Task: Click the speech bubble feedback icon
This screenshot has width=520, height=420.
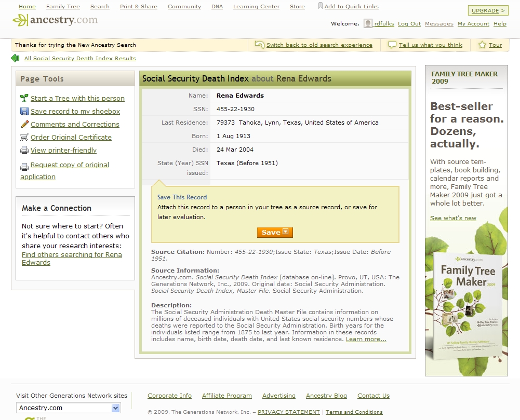Action: [x=392, y=45]
